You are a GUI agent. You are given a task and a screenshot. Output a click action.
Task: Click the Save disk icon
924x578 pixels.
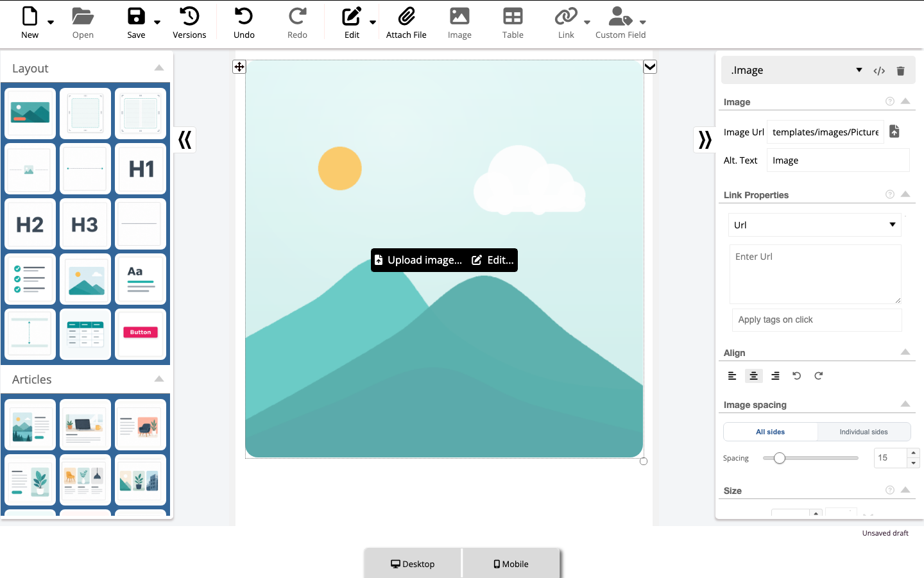[x=136, y=16]
